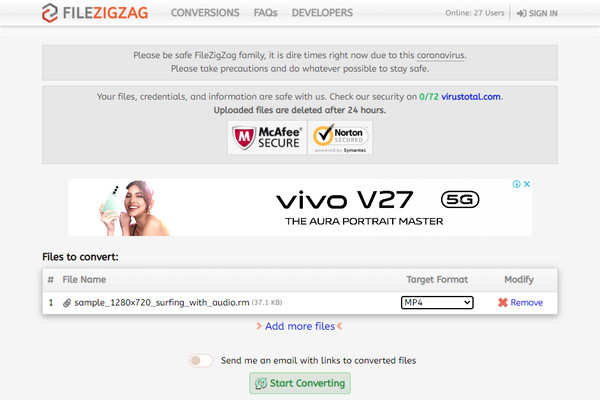Click the 0/72 security score text

pyautogui.click(x=429, y=96)
